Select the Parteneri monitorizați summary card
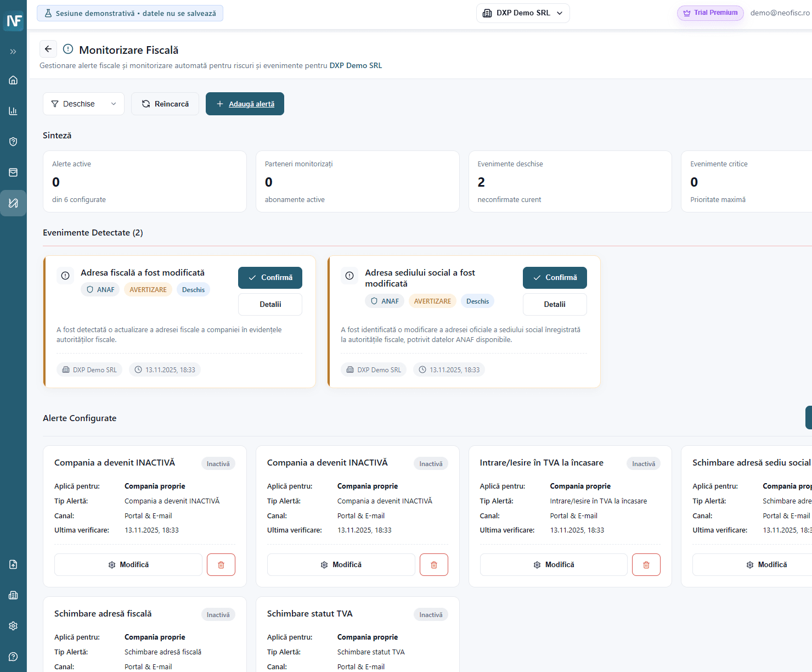Viewport: 812px width, 672px height. [357, 181]
